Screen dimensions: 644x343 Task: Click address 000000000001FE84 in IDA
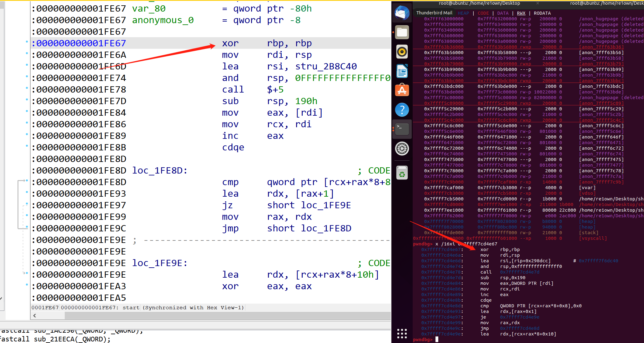[x=81, y=113]
